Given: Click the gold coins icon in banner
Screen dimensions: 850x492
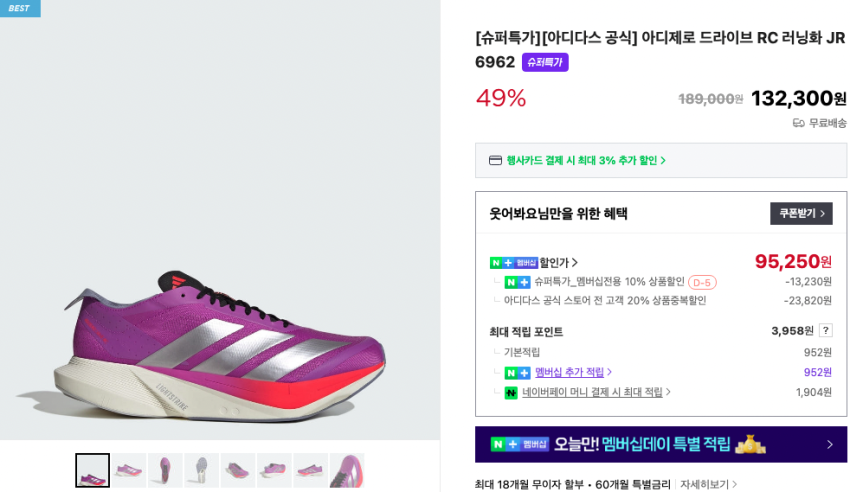Looking at the screenshot, I should [x=750, y=444].
